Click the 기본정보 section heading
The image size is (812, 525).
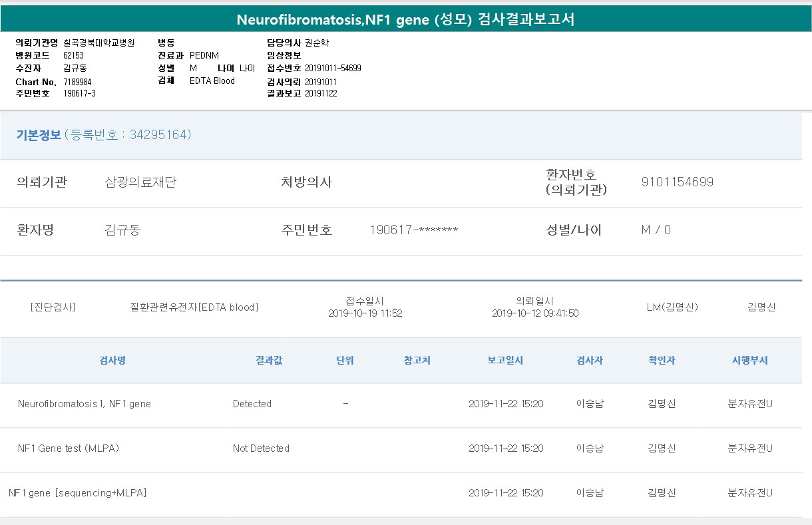[39, 135]
